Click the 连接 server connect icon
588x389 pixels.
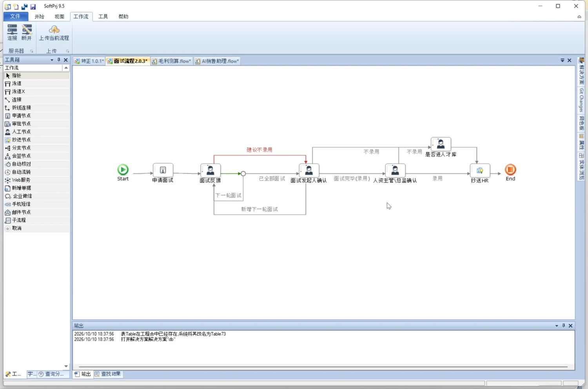point(12,33)
